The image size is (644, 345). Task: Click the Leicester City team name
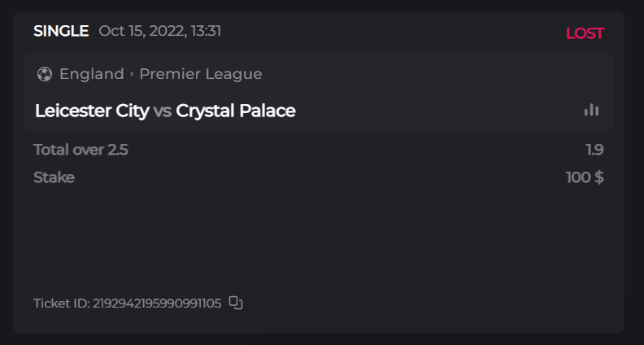click(92, 111)
